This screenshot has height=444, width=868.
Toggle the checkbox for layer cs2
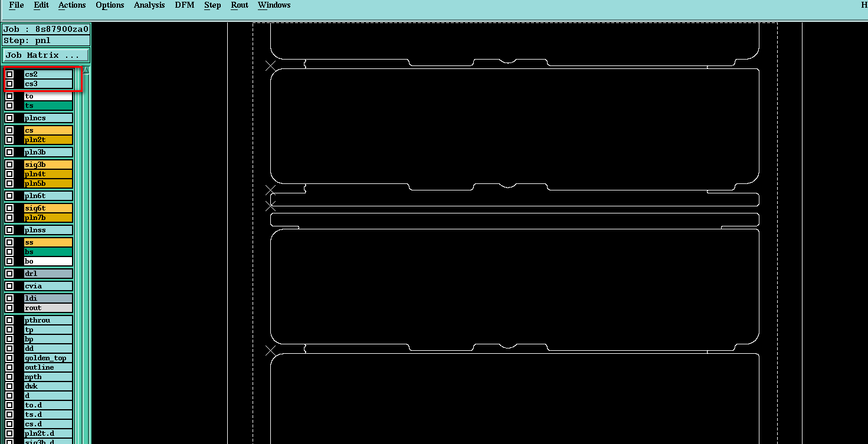pos(9,74)
